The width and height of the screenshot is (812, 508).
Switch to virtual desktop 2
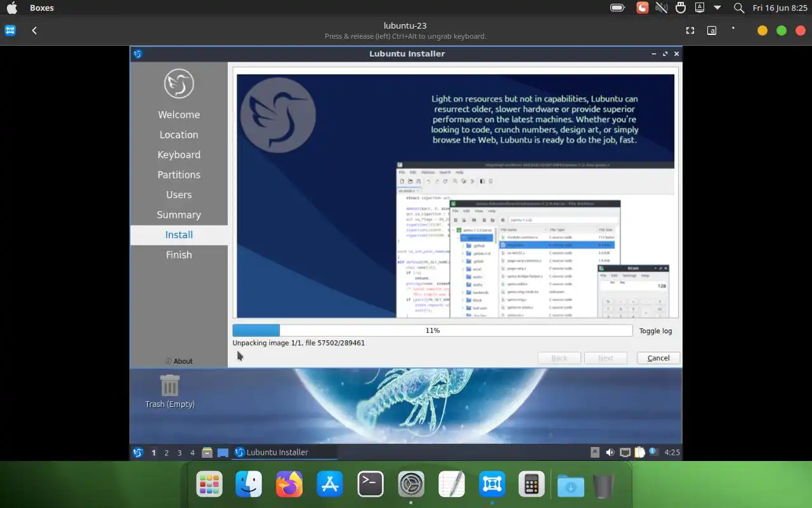coord(167,453)
